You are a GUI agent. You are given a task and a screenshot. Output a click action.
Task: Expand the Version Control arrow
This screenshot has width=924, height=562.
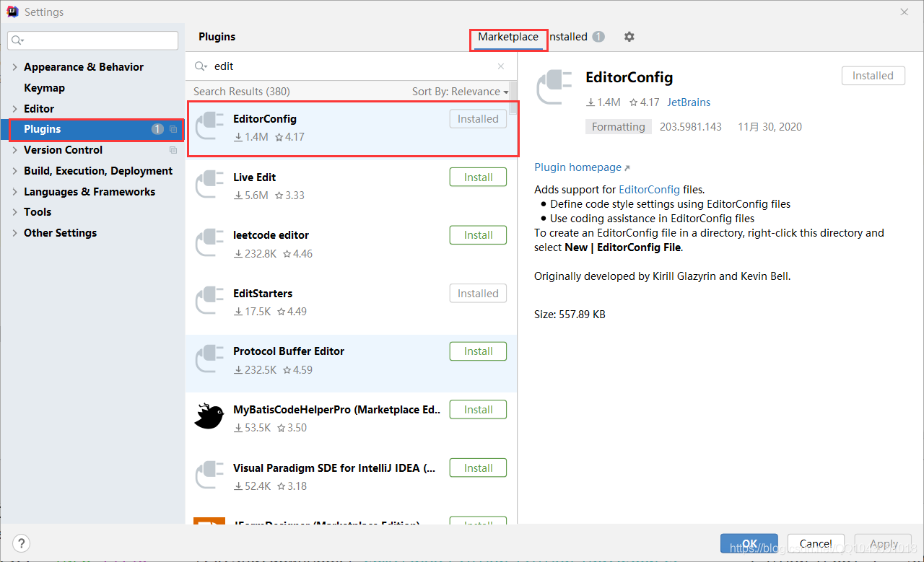(x=15, y=150)
